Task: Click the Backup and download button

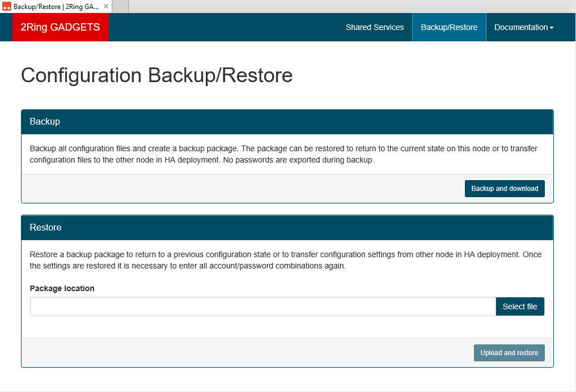Action: point(504,188)
